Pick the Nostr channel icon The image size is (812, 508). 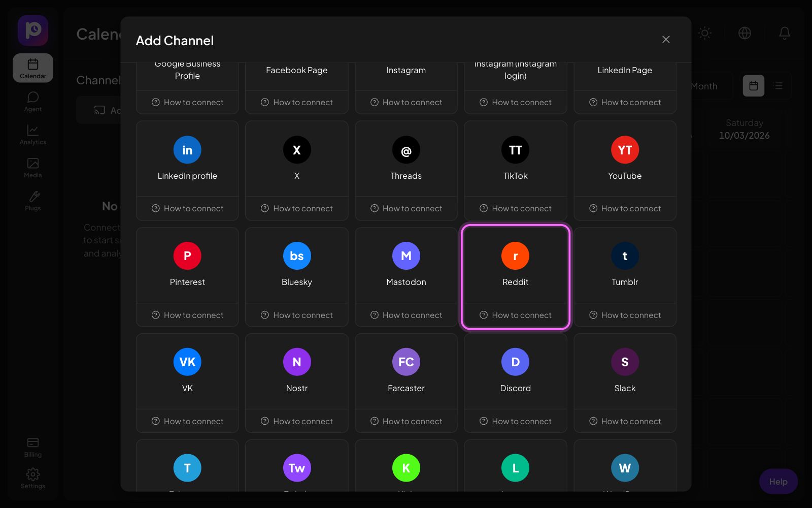pyautogui.click(x=297, y=362)
